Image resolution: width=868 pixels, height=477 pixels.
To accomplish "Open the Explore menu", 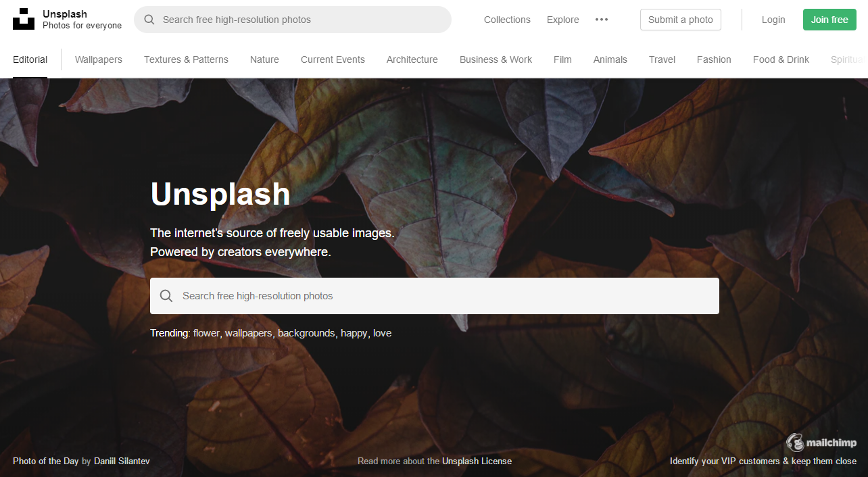I will pyautogui.click(x=563, y=20).
